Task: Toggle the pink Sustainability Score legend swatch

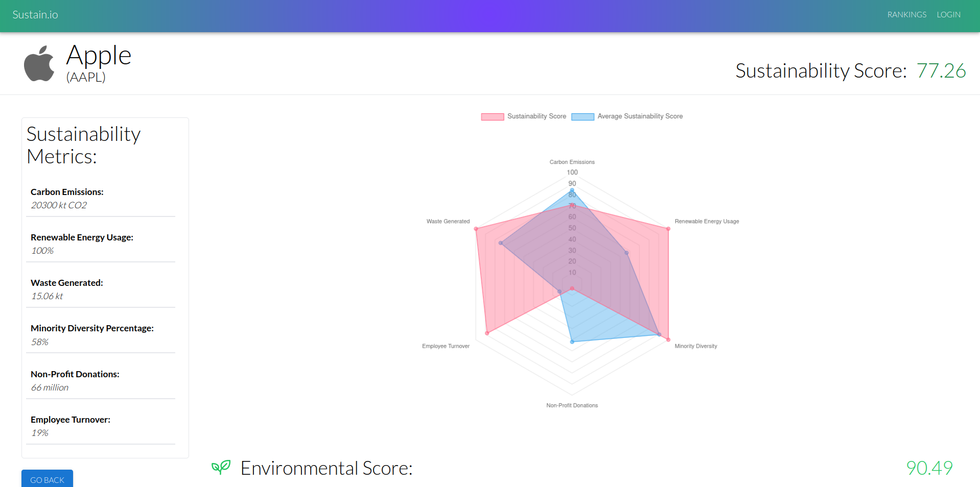Action: pos(492,116)
